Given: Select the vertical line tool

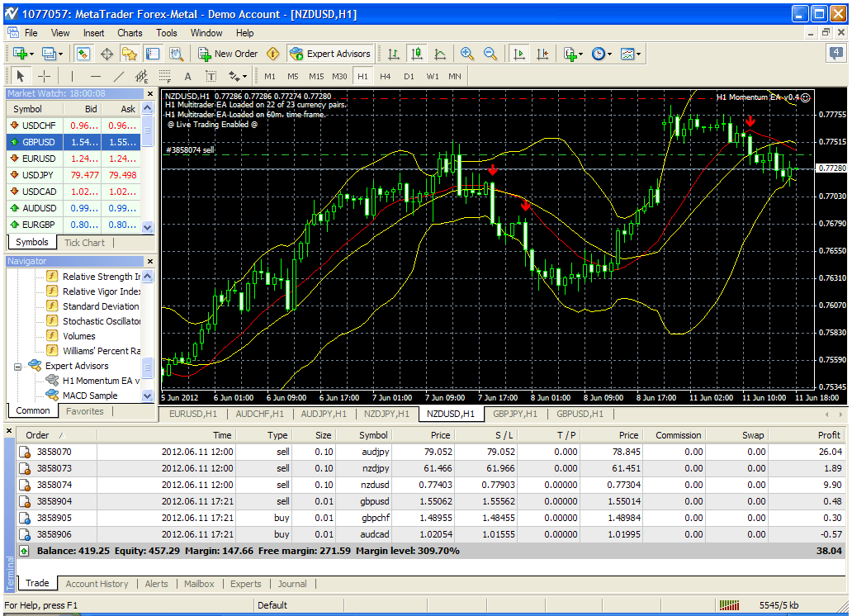Looking at the screenshot, I should pos(72,76).
